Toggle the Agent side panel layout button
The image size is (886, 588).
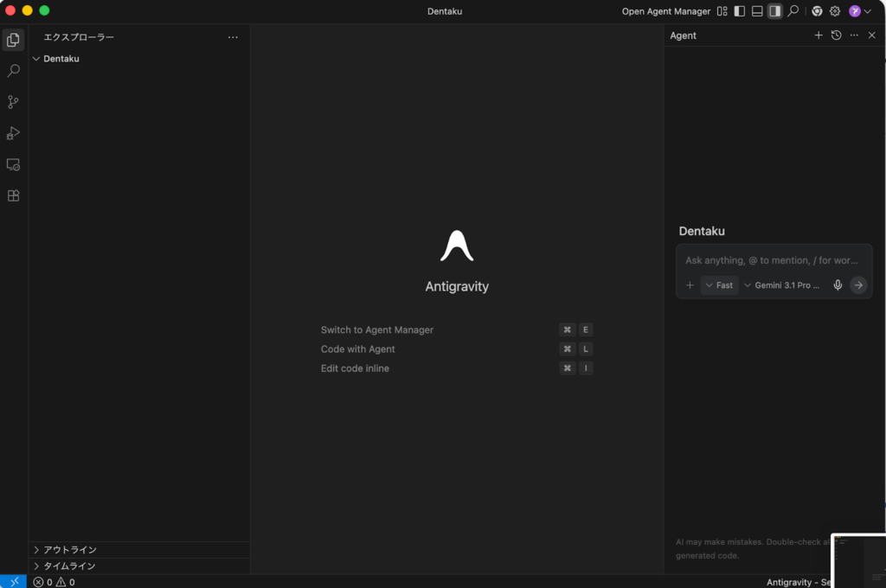tap(775, 11)
